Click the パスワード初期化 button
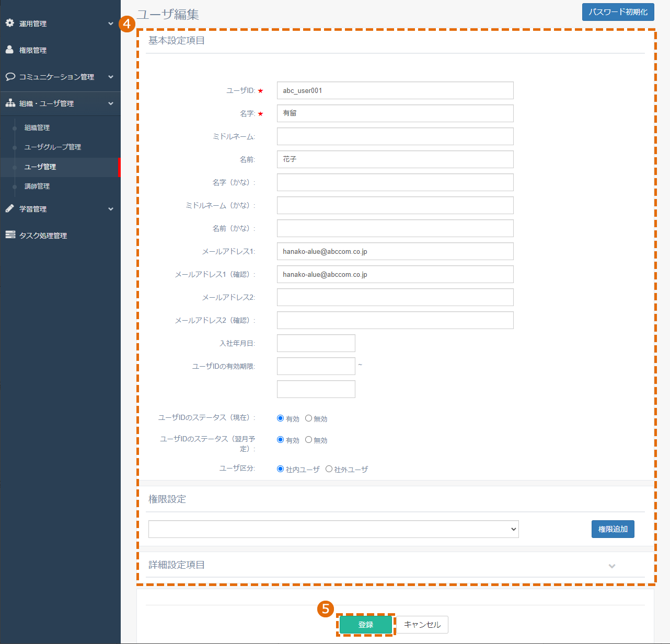The height and width of the screenshot is (644, 670). click(x=618, y=12)
